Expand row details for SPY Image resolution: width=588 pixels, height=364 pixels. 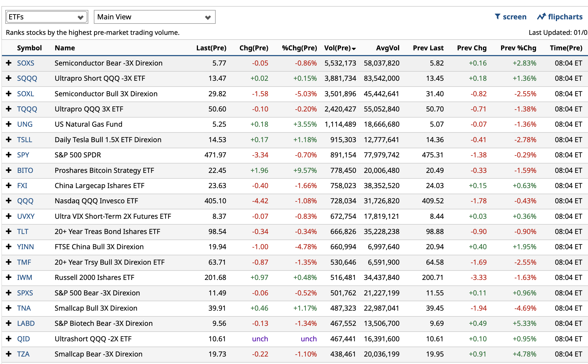(x=9, y=155)
